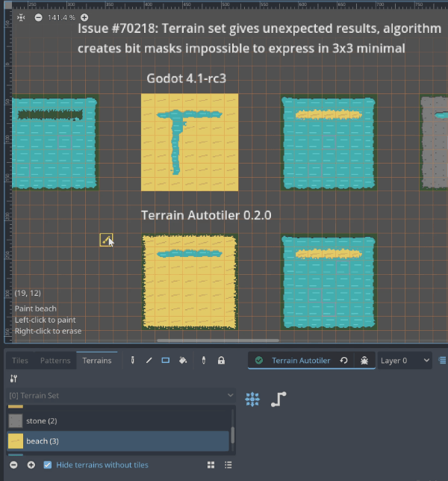
Task: Switch terrains to list view icon
Action: coord(228,465)
